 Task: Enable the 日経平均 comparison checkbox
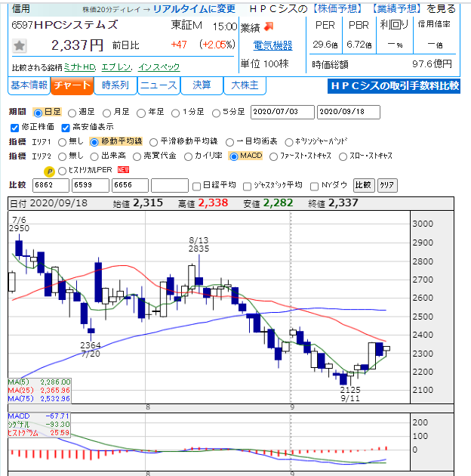[196, 186]
